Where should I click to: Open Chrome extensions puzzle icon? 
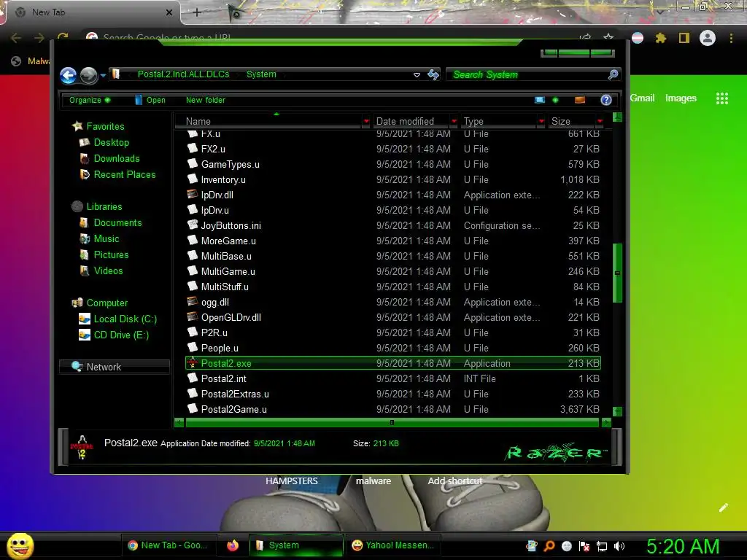point(660,38)
